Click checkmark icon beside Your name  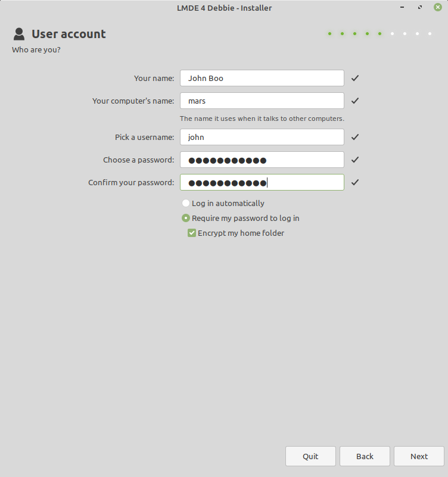pyautogui.click(x=355, y=78)
